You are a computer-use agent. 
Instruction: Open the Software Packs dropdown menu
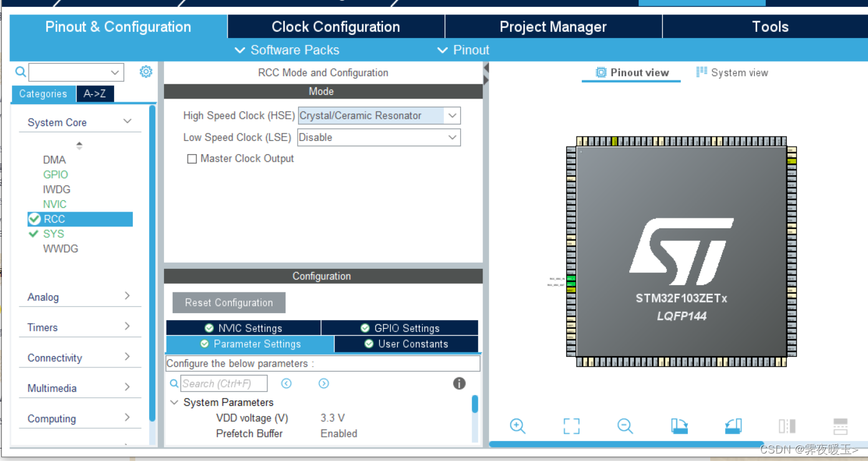click(x=287, y=50)
